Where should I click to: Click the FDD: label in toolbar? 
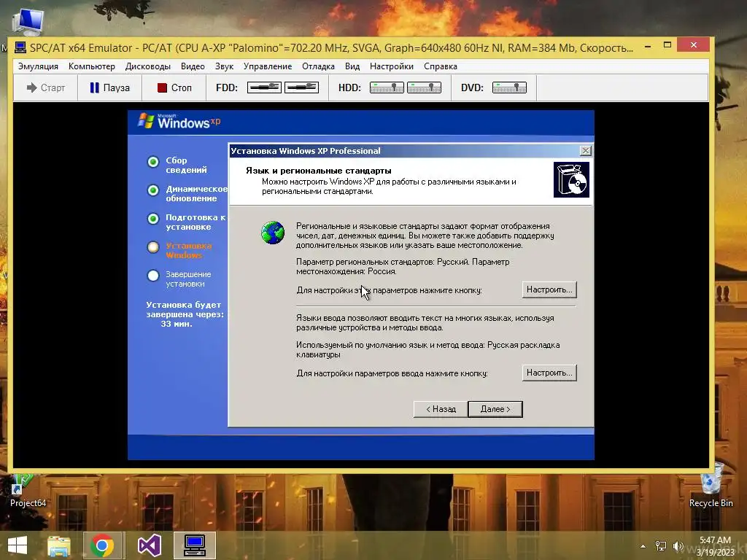tap(227, 87)
